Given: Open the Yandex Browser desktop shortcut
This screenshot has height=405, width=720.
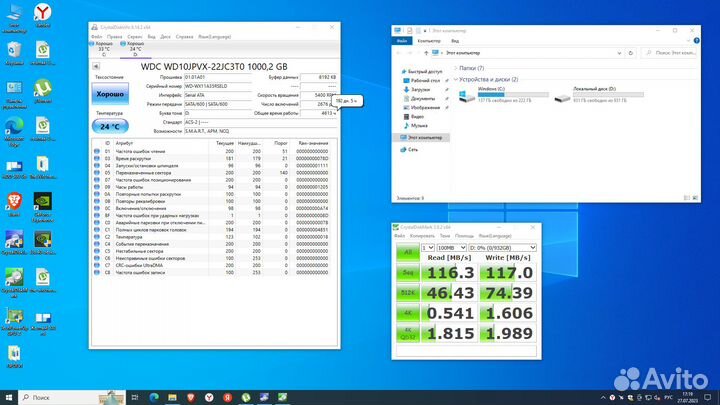Looking at the screenshot, I should tap(43, 15).
